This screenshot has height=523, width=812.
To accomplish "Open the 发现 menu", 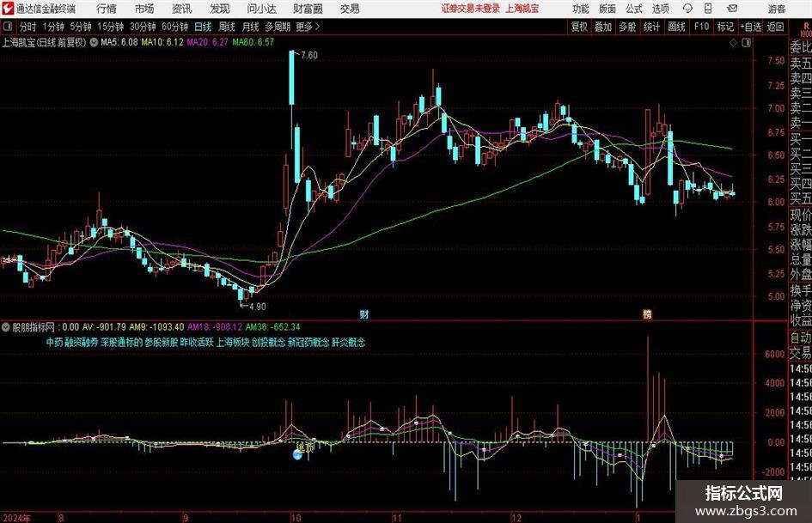I will click(x=220, y=9).
